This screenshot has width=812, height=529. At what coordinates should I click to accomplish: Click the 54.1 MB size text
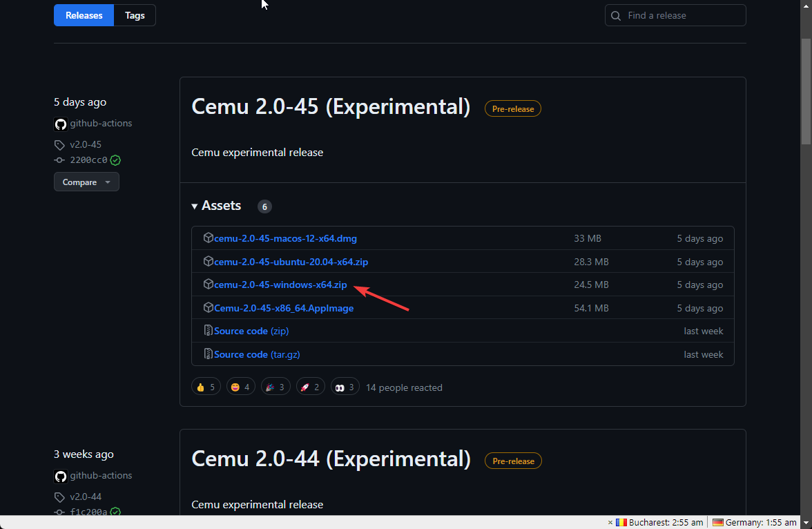pyautogui.click(x=591, y=308)
